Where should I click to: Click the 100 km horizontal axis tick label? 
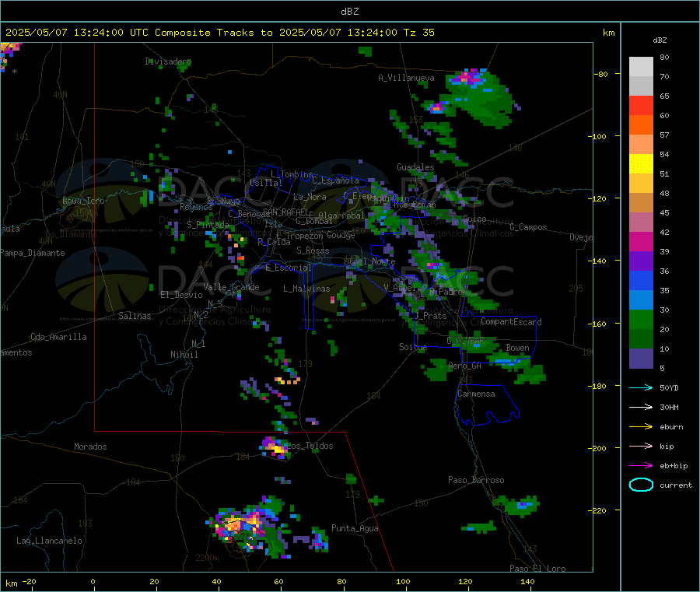pyautogui.click(x=403, y=581)
